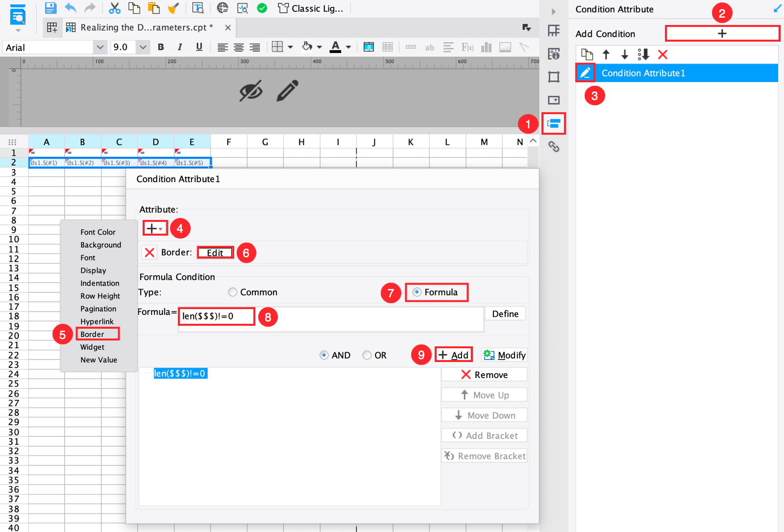784x532 pixels.
Task: Click the Define formula button
Action: [x=505, y=314]
